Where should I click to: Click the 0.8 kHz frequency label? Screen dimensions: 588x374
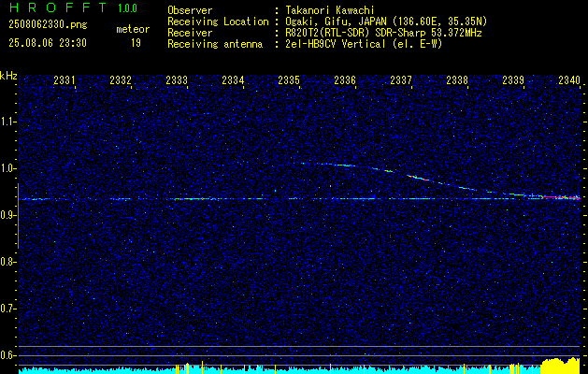point(7,262)
